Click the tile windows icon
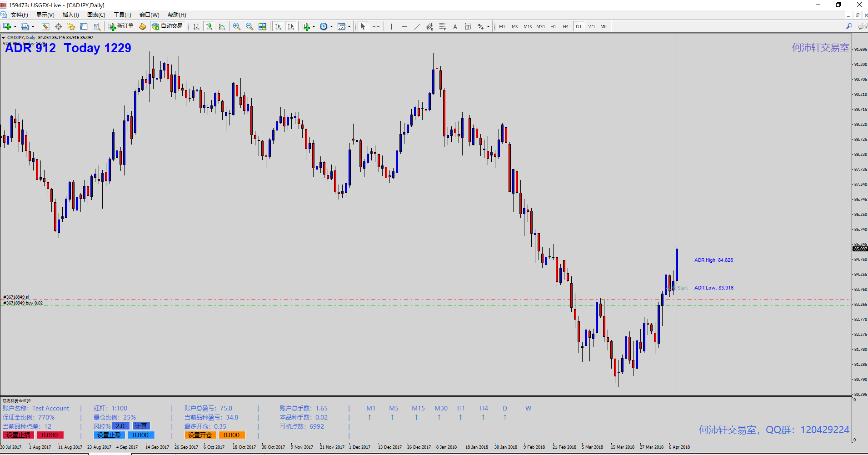The width and height of the screenshot is (868, 455). pos(262,26)
